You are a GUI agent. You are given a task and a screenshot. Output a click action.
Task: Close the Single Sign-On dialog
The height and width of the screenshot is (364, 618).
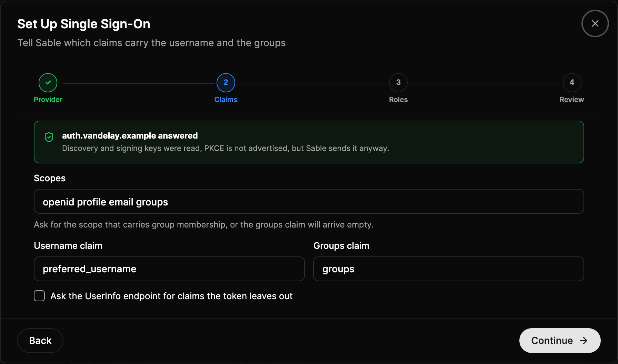(595, 23)
